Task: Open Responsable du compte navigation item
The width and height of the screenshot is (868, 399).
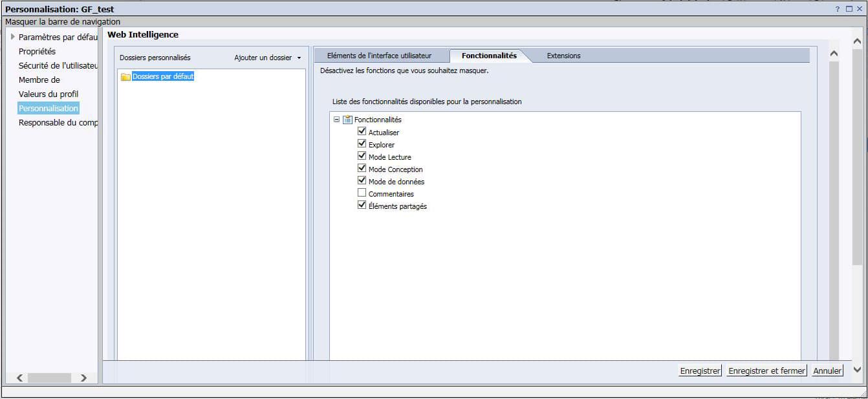Action: pos(58,123)
